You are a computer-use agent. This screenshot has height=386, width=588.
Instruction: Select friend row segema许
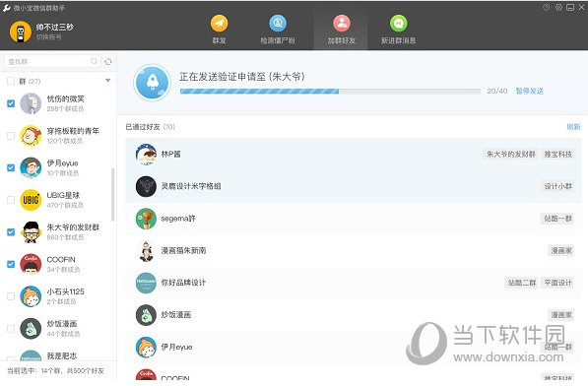tap(354, 219)
